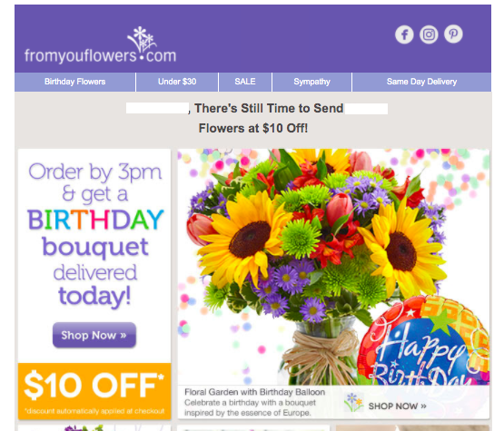The width and height of the screenshot is (504, 431).
Task: Click the Order by 3pm promo text
Action: click(x=94, y=233)
